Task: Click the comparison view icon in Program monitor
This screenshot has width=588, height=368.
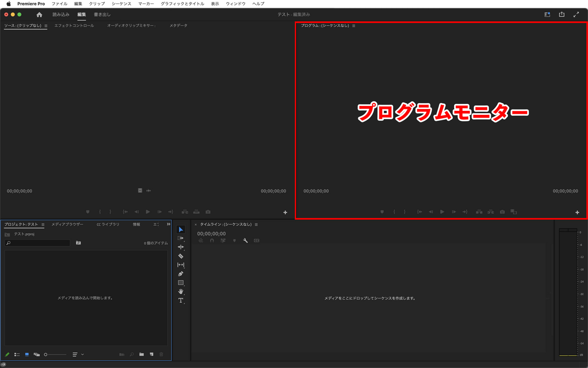Action: click(x=514, y=212)
